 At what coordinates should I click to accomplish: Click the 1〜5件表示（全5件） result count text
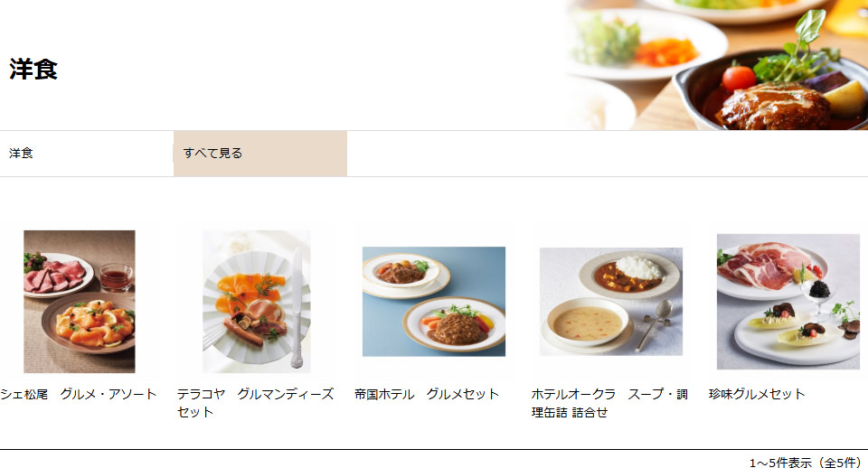(806, 462)
